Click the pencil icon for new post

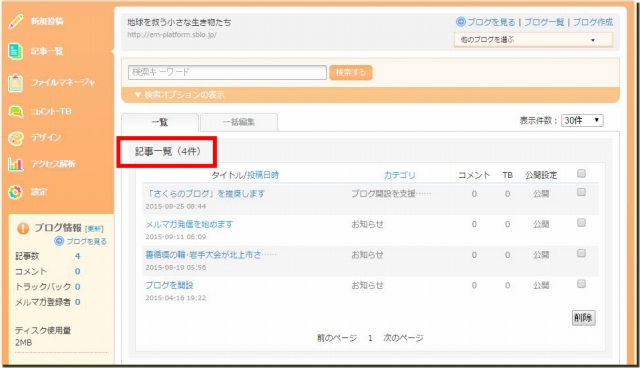16,21
